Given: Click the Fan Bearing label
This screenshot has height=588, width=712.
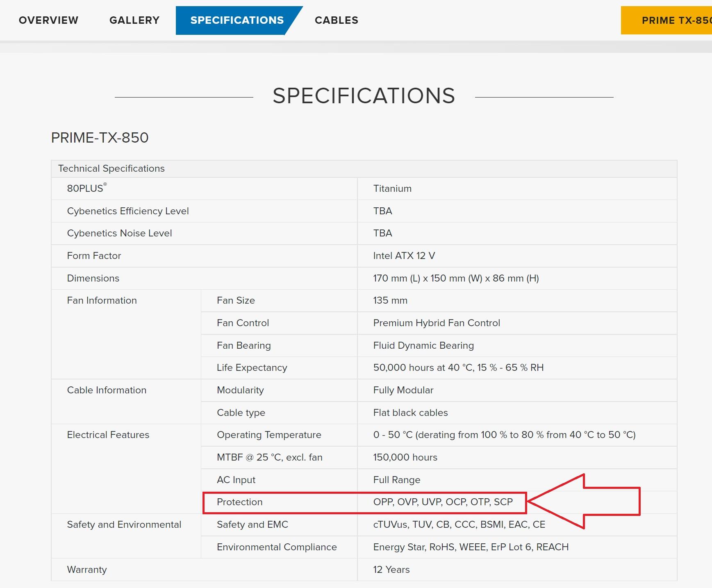Looking at the screenshot, I should 243,345.
